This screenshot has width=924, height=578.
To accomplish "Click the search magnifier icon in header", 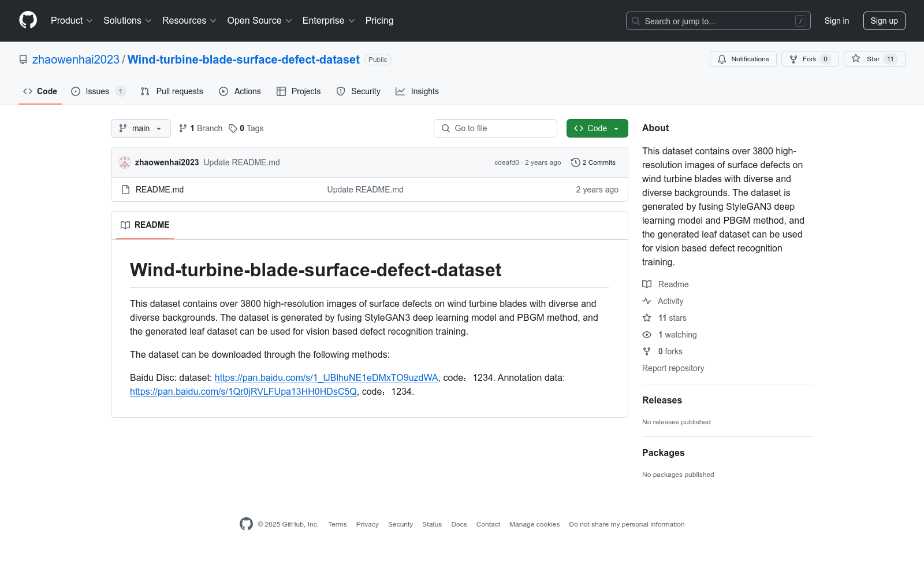I will click(636, 21).
